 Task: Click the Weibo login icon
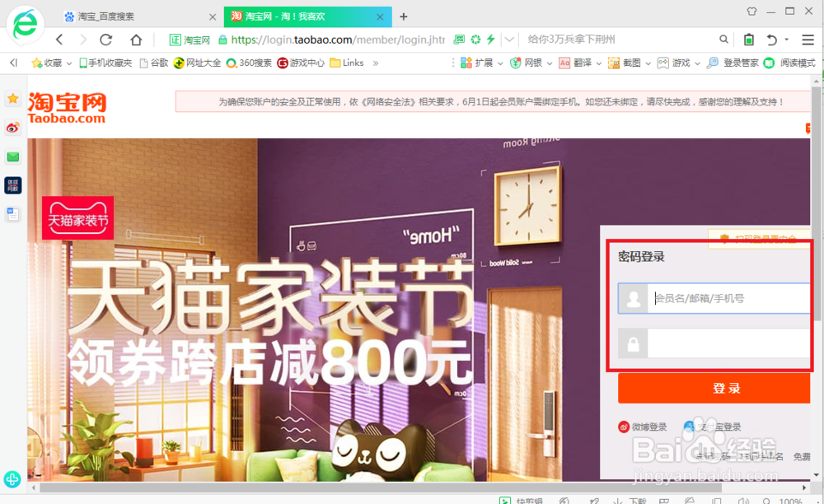tap(625, 427)
